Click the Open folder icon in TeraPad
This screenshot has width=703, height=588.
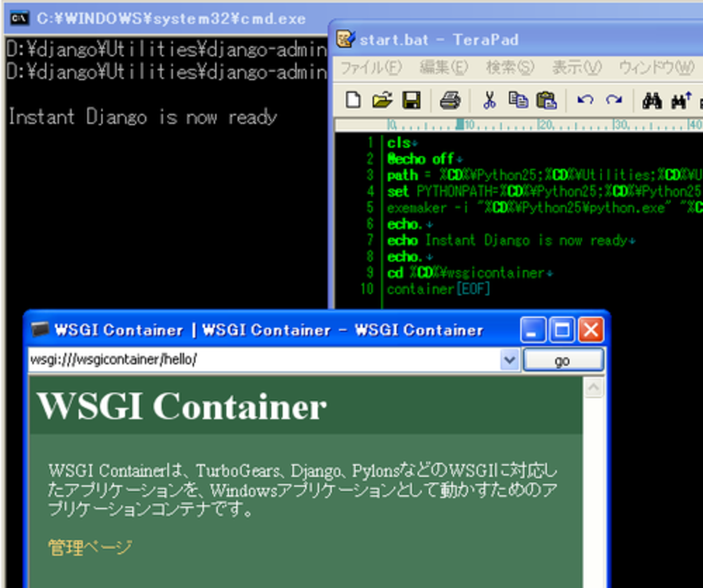pyautogui.click(x=382, y=100)
